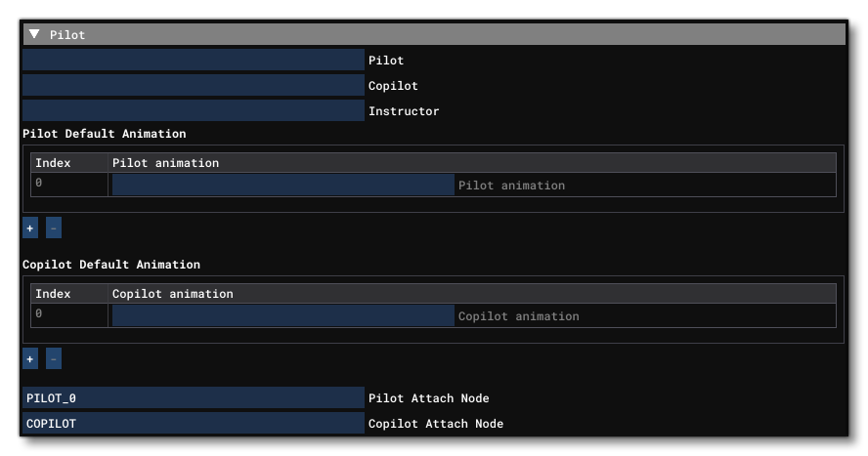This screenshot has width=868, height=456.
Task: Select index 0 in Copilot animation table
Action: pos(39,314)
